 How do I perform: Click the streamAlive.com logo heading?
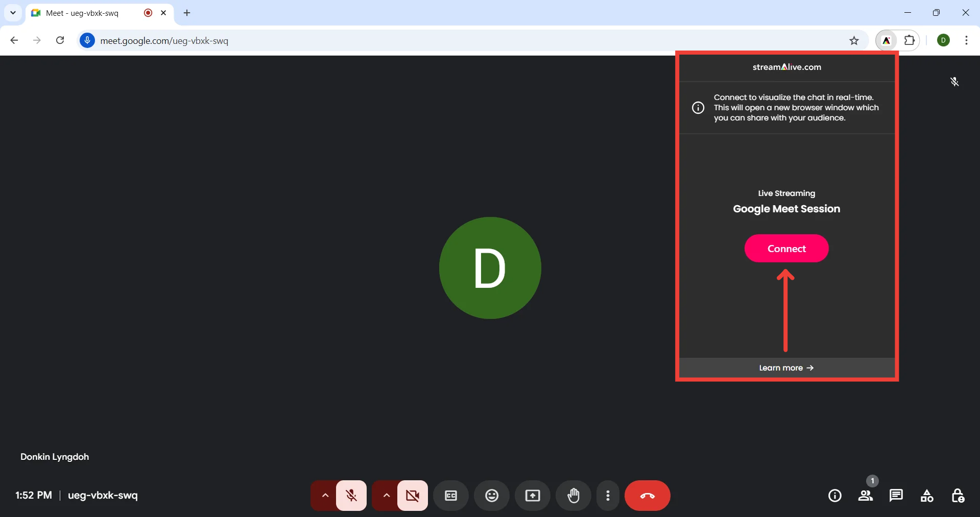(786, 67)
